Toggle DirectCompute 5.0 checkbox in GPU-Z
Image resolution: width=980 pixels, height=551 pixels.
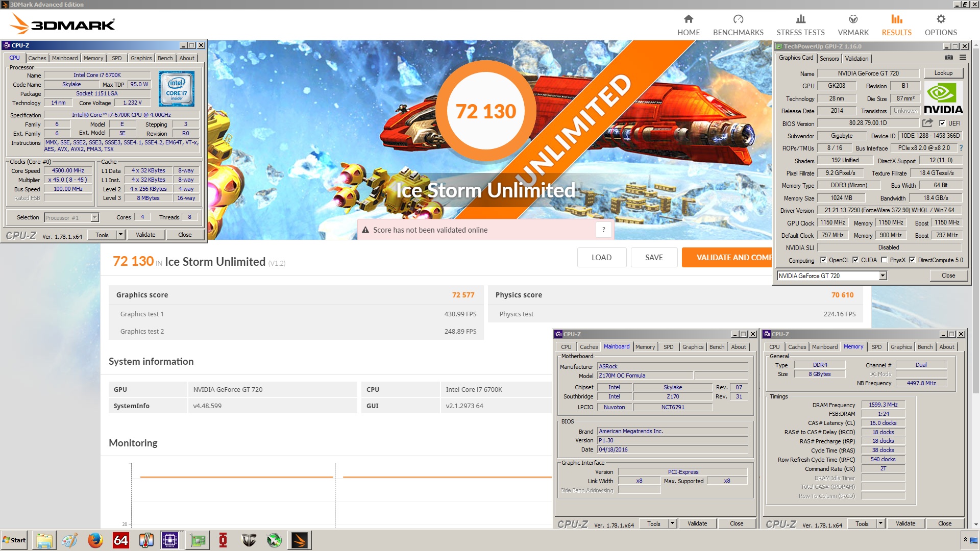(x=912, y=260)
